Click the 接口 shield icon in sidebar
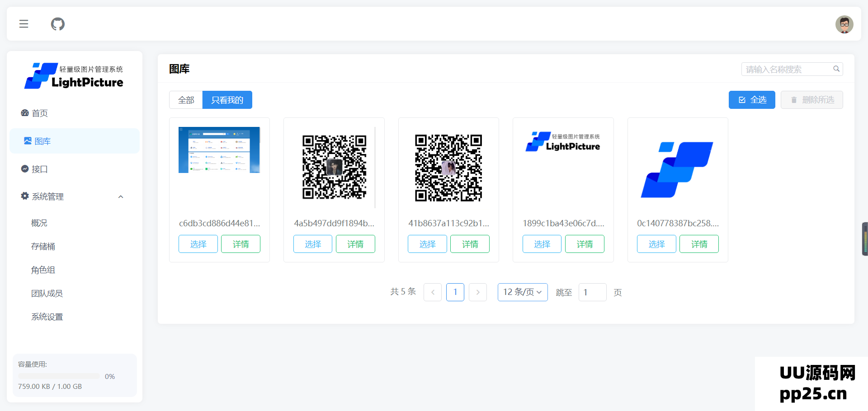Image resolution: width=868 pixels, height=411 pixels. [25, 169]
